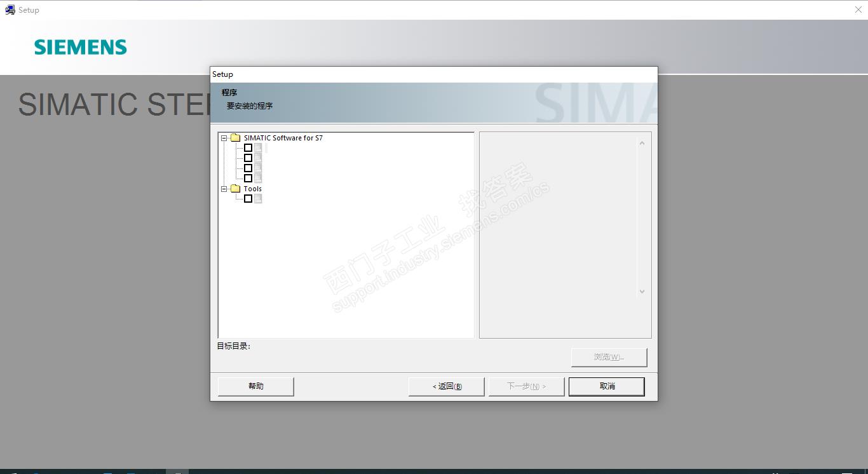Image resolution: width=868 pixels, height=474 pixels.
Task: Click the description pane scroll-up arrow
Action: click(642, 143)
